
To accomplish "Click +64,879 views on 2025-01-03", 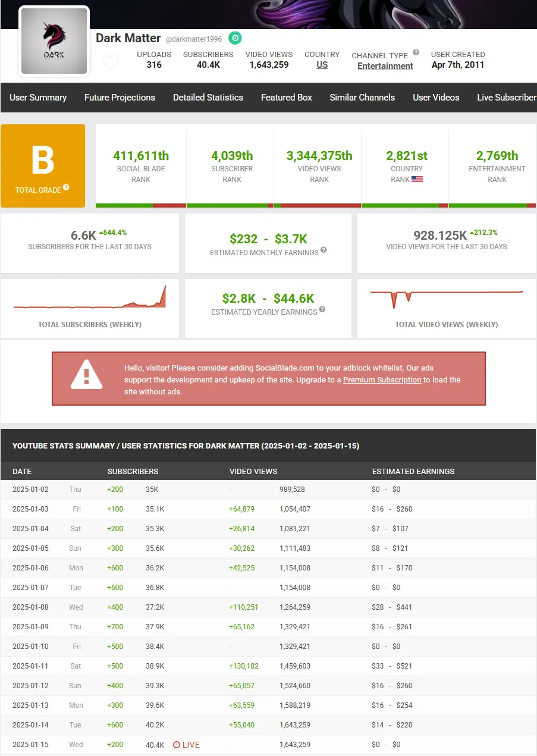I will (x=241, y=509).
